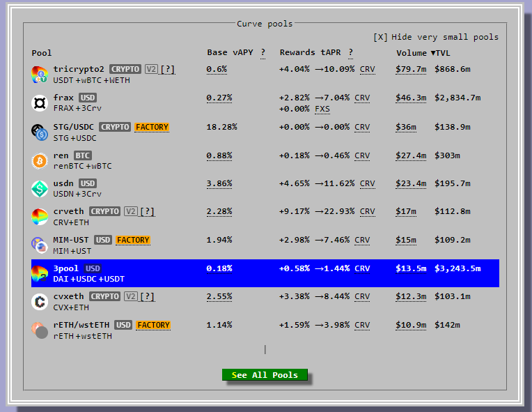Image resolution: width=532 pixels, height=412 pixels.
Task: Click the 3.86% base vAPY value
Action: click(219, 184)
